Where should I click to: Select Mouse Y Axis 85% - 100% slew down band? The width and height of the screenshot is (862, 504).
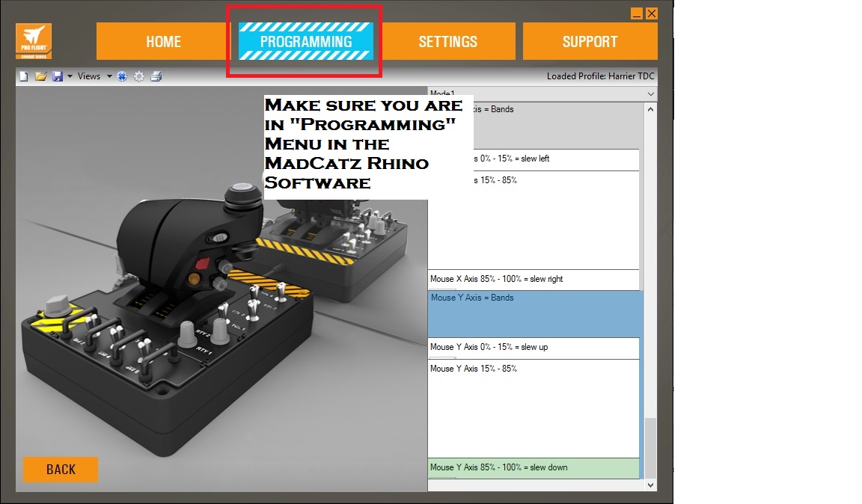click(x=534, y=468)
